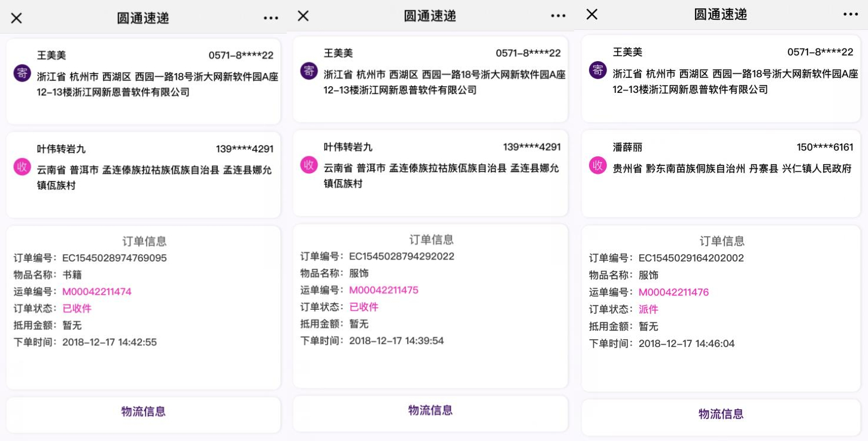This screenshot has width=868, height=441.
Task: Click recipient 叶伟转岩九 in the middle panel
Action: [x=348, y=147]
